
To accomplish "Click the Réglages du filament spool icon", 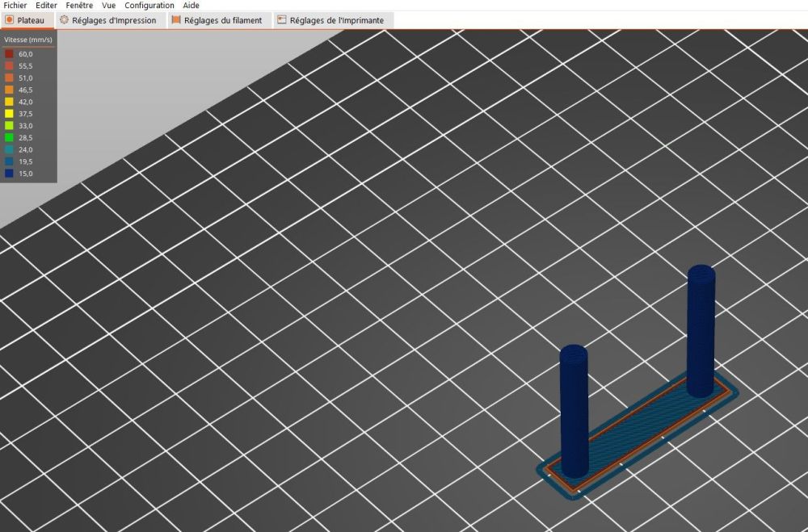I will tap(176, 19).
